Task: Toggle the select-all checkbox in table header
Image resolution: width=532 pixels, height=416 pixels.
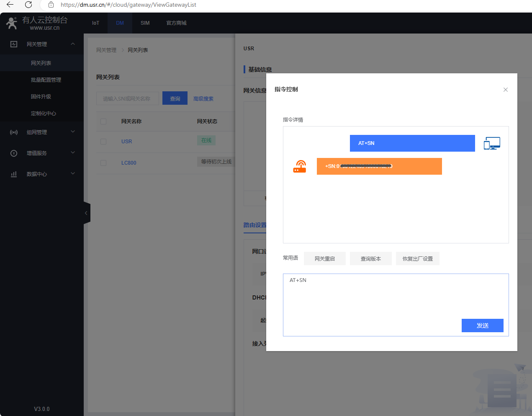Action: point(103,121)
